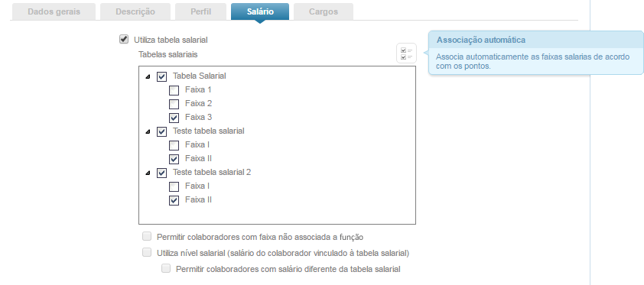Check Permitir colaboradores com salário diferente

point(166,269)
